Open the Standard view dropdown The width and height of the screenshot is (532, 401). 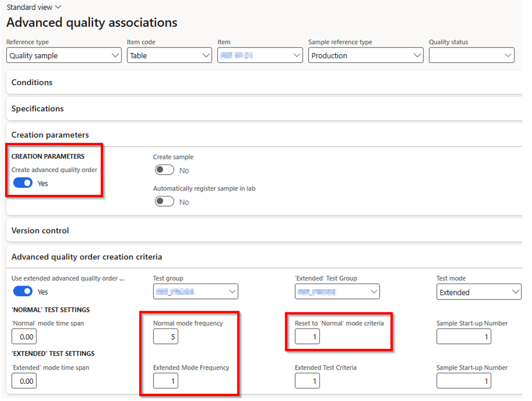point(34,7)
